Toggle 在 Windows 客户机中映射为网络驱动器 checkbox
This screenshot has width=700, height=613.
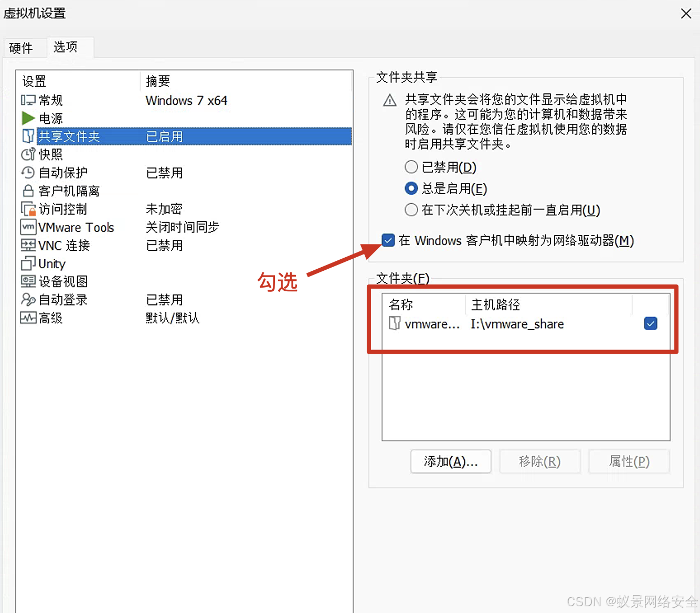(x=388, y=240)
